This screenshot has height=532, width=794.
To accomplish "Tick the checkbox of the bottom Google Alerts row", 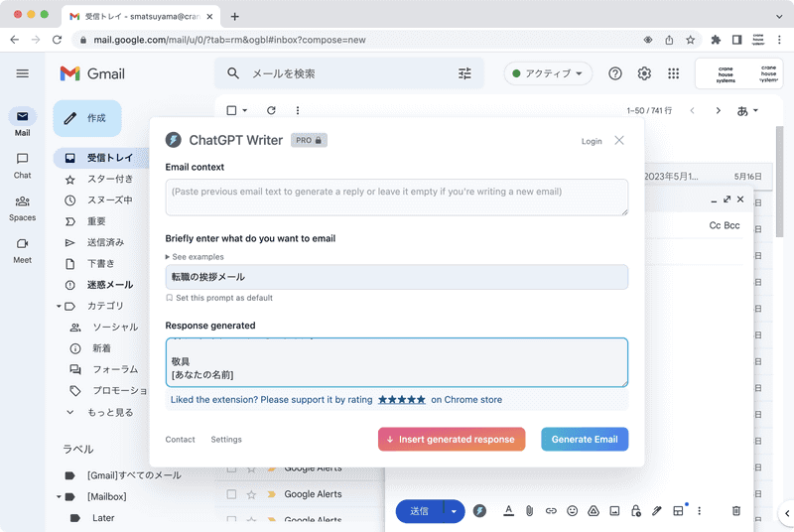I will pyautogui.click(x=231, y=519).
